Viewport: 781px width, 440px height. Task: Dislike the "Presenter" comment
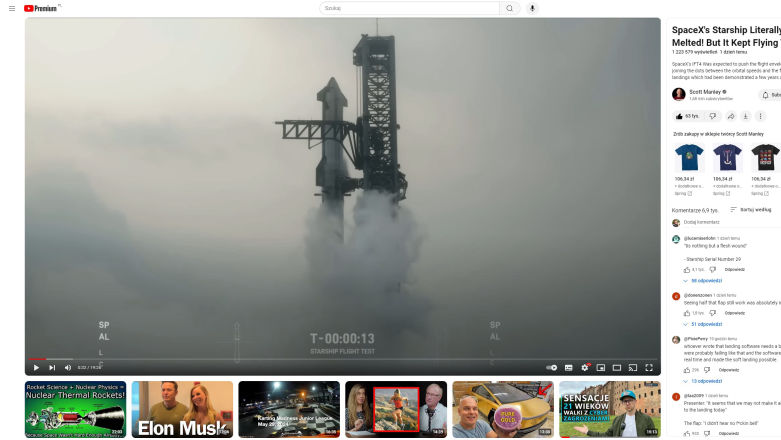tap(707, 434)
